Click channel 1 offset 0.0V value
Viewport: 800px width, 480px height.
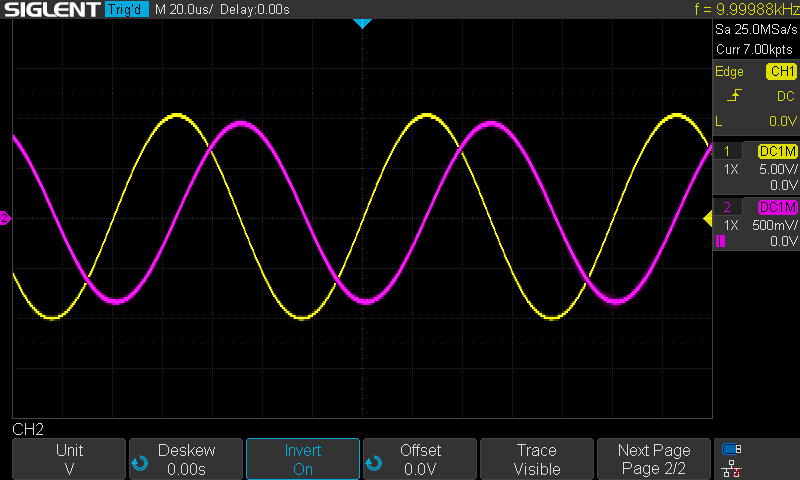tap(783, 185)
